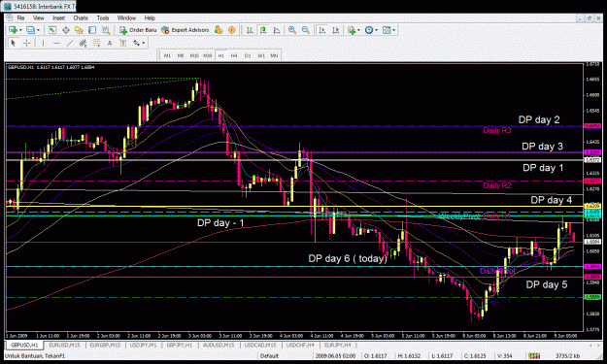
Task: Open the Window menu
Action: click(126, 18)
